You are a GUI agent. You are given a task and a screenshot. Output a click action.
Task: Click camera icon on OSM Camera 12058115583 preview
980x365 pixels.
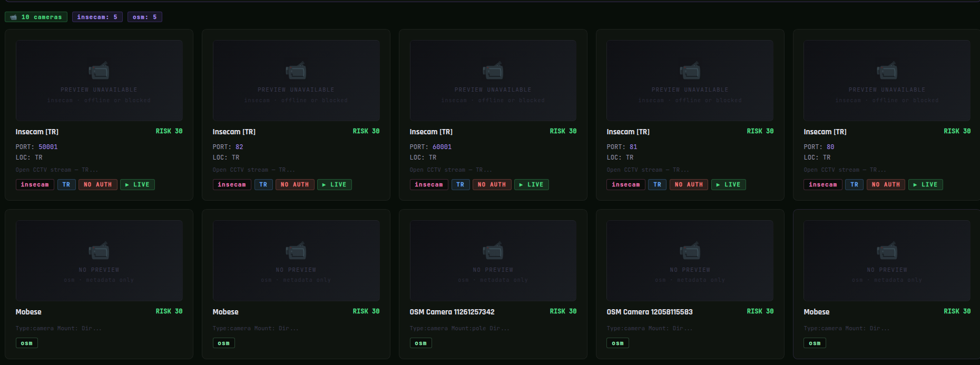(690, 251)
